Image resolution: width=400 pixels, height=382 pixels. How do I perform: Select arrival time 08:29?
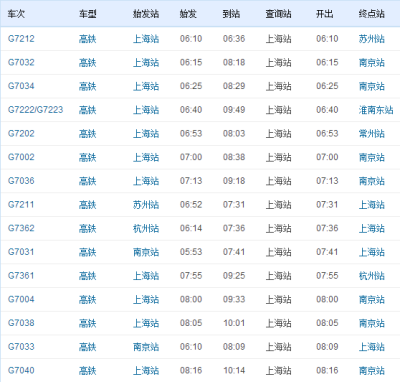[234, 86]
